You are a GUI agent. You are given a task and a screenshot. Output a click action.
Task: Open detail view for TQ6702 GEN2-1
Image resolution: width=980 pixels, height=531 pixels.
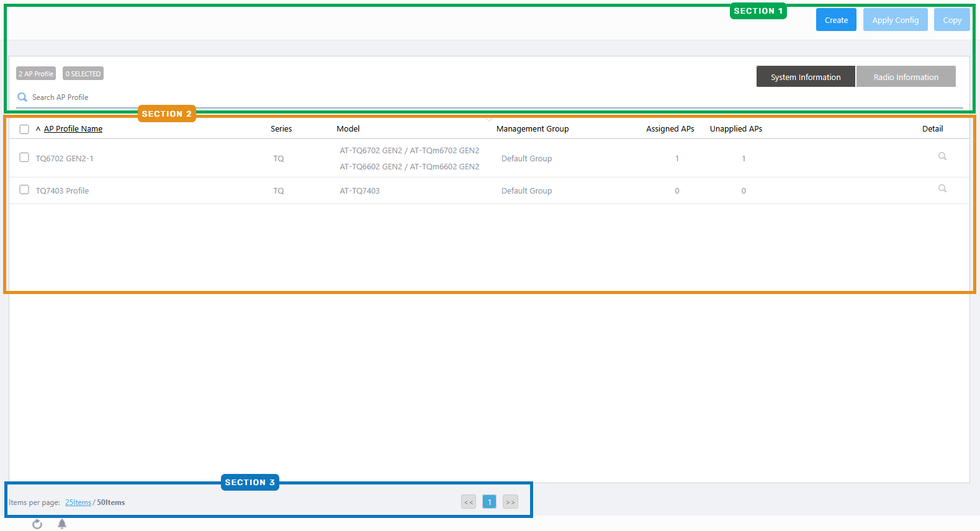(942, 156)
